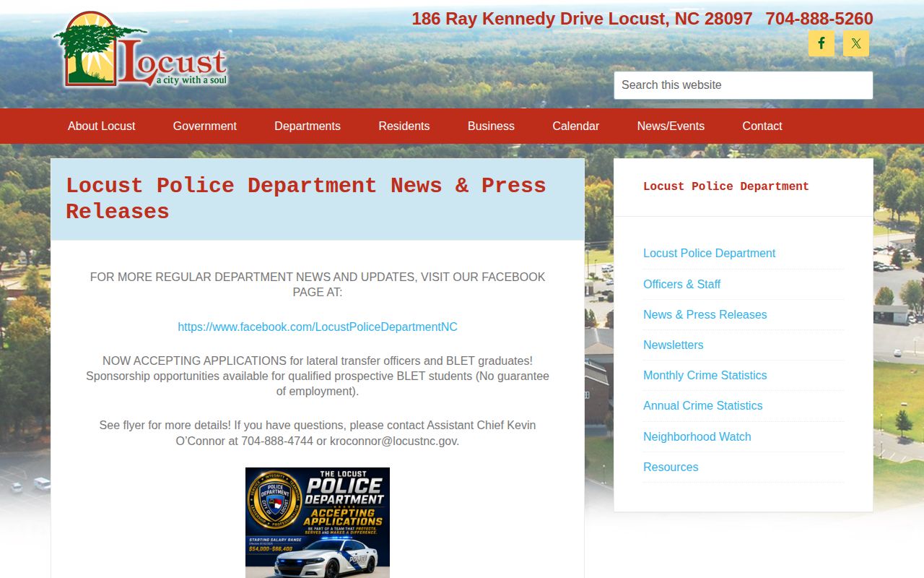Open the Accepting Applications flyer image

[x=318, y=522]
